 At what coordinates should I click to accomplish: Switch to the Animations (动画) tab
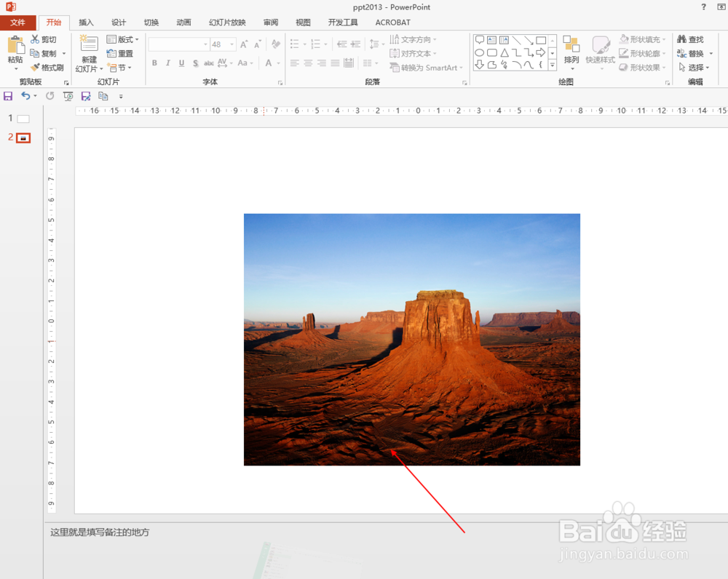point(183,23)
